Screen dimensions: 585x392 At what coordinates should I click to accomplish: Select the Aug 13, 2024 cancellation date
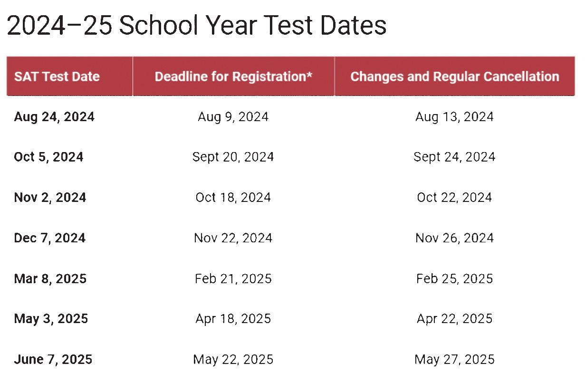point(454,117)
